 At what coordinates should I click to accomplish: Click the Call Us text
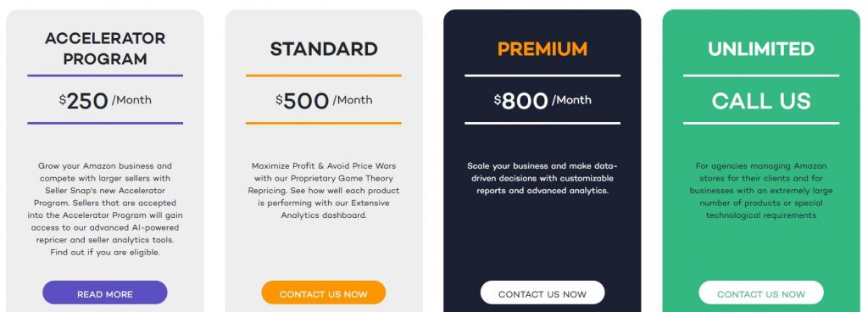(761, 101)
